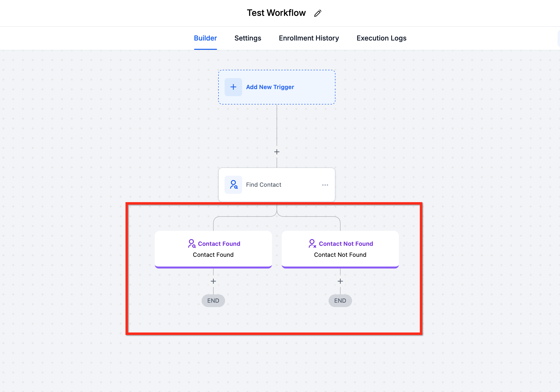The image size is (560, 392).
Task: Open the Settings tab
Action: [248, 38]
